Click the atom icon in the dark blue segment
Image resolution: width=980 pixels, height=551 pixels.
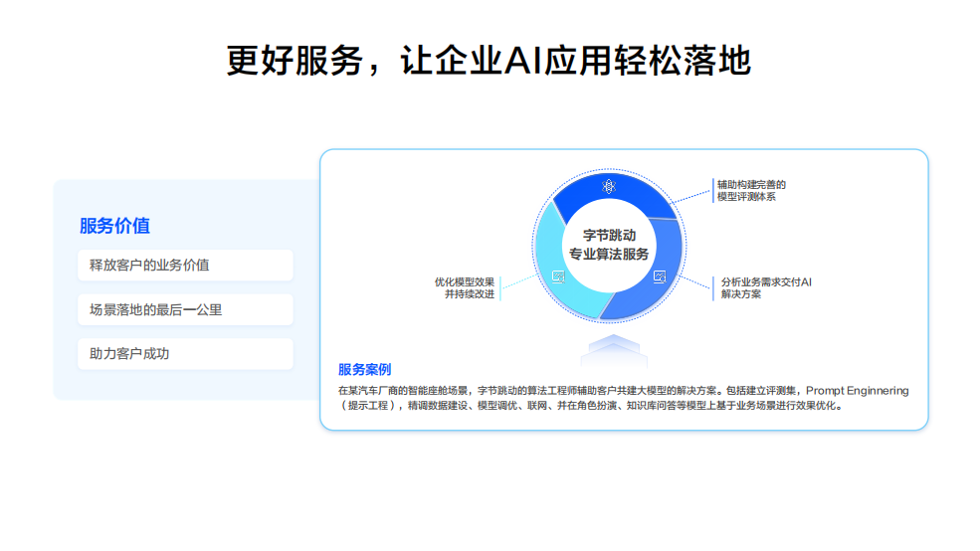[609, 185]
